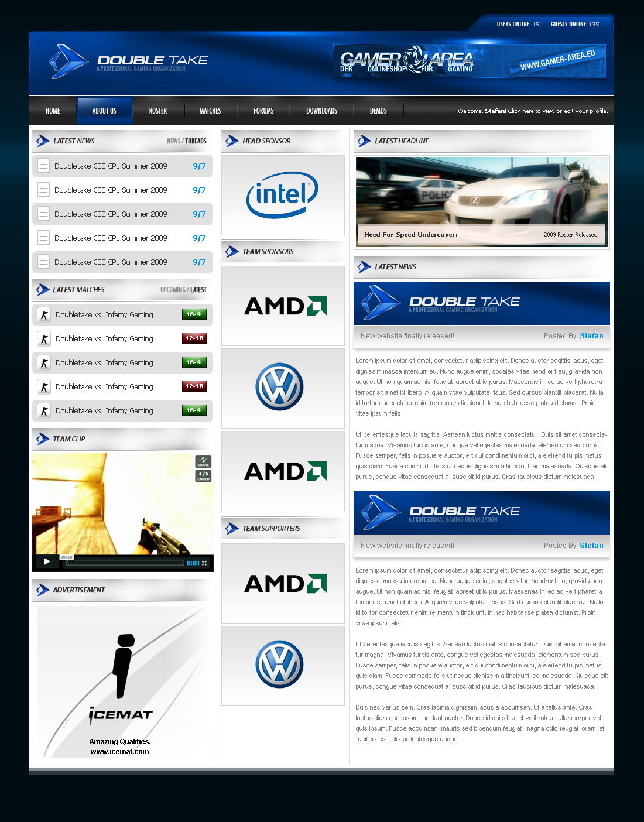
Task: Show Upcoming matches in Latest Matches
Action: coord(173,289)
